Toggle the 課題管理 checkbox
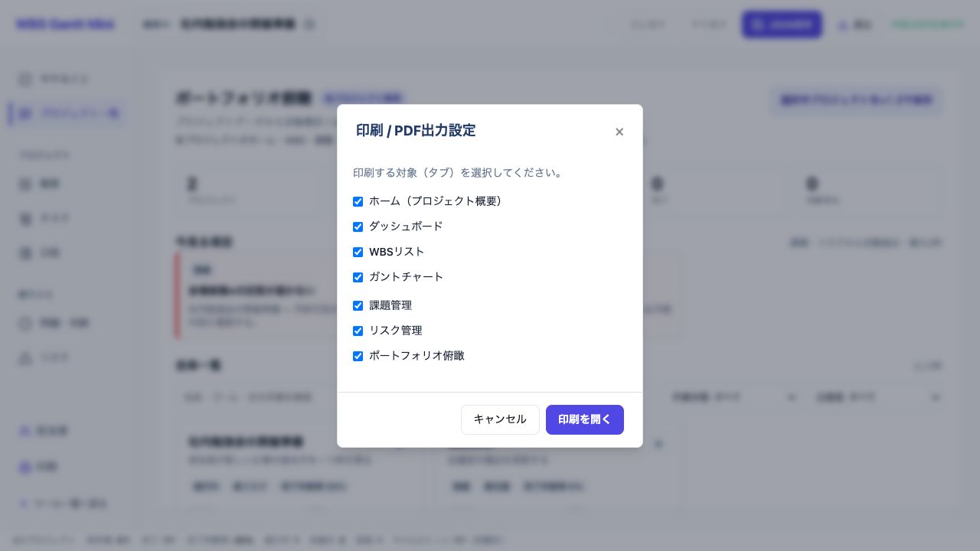The height and width of the screenshot is (551, 980). (358, 305)
